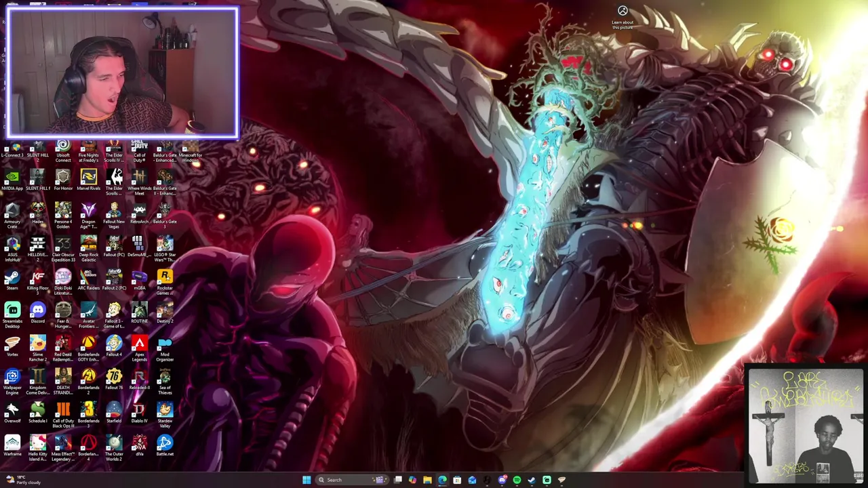Launch the Marvel Rivals desktop icon
The height and width of the screenshot is (488, 868).
88,180
